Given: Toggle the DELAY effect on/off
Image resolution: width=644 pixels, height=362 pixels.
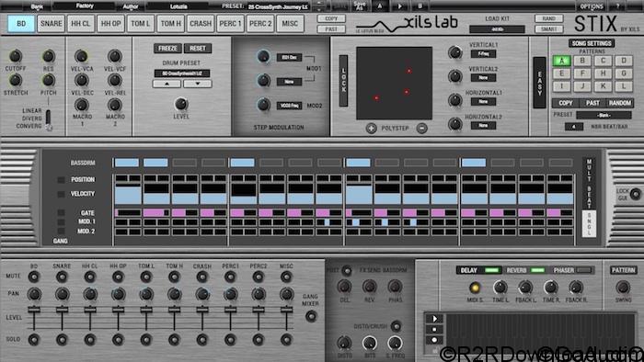Looking at the screenshot, I should coord(492,270).
